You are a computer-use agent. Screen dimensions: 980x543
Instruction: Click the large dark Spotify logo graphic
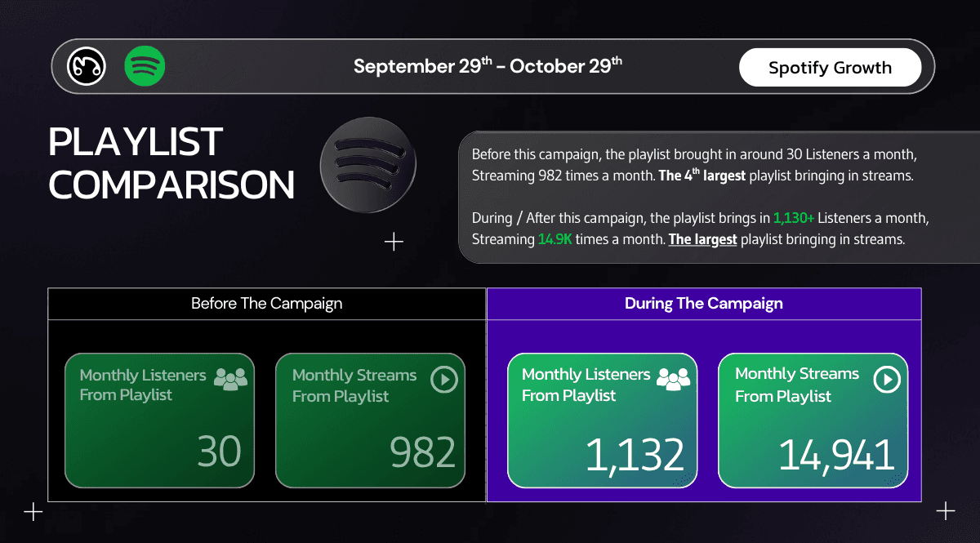point(368,164)
